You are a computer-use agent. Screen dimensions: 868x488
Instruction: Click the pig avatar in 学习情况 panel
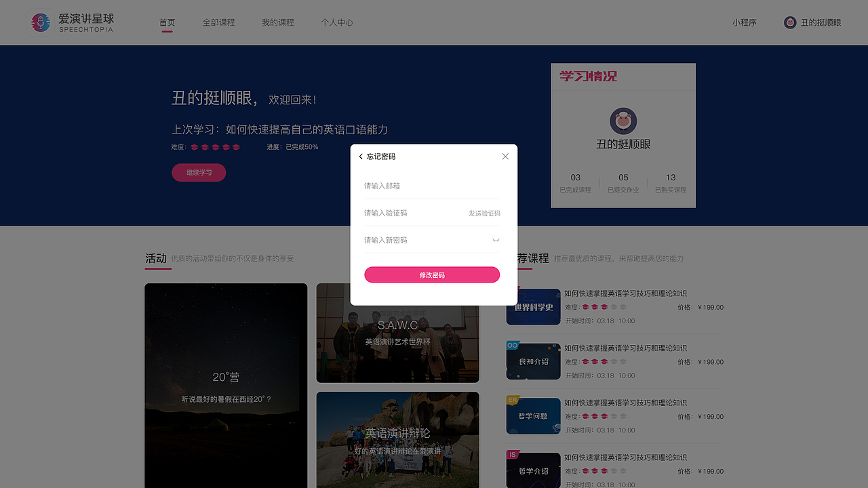point(623,122)
